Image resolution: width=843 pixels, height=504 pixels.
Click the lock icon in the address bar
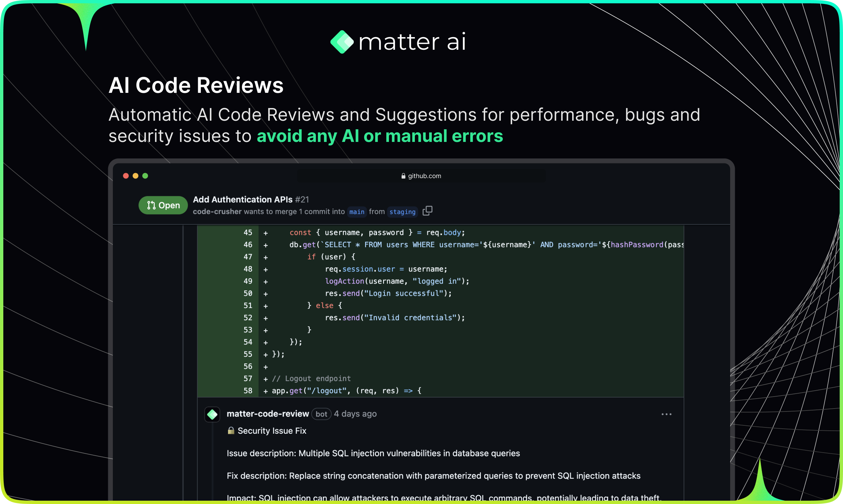tap(403, 176)
